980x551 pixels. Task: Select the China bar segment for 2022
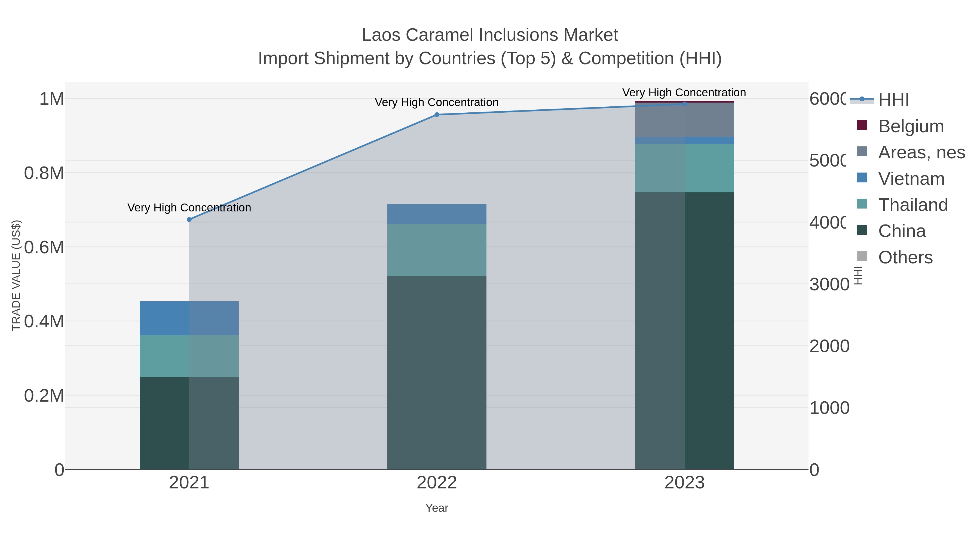pos(437,373)
